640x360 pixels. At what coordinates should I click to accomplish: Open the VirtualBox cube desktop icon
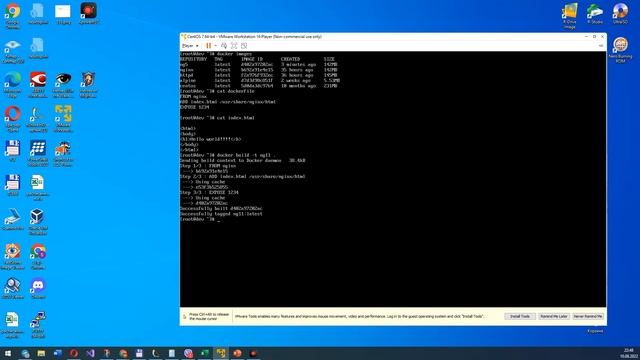pos(38,222)
